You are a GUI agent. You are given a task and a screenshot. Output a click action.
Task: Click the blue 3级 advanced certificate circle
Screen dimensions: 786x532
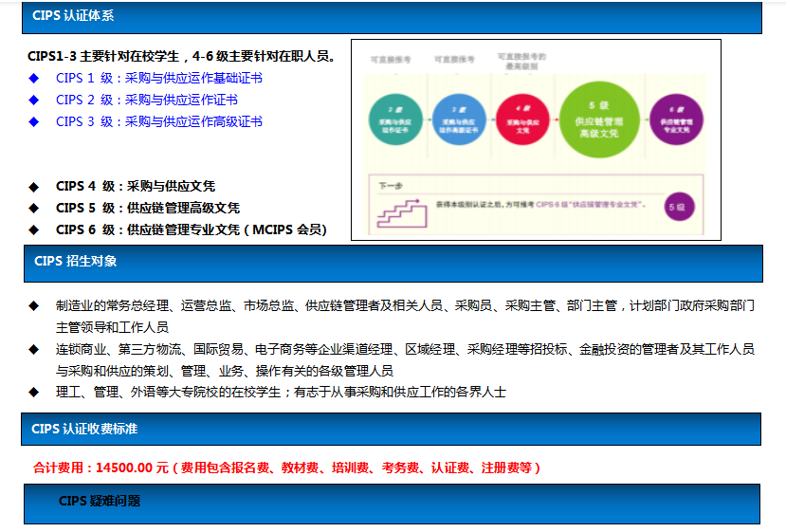[459, 119]
